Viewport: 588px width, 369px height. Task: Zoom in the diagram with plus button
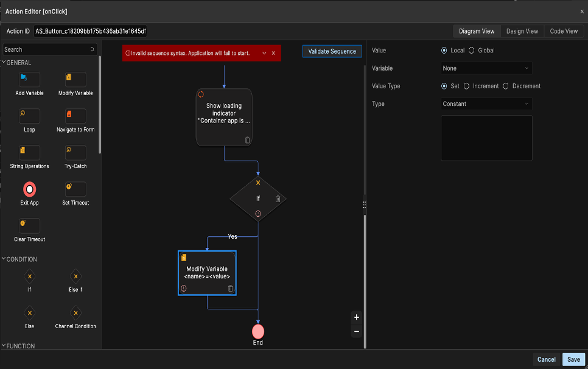click(x=357, y=317)
